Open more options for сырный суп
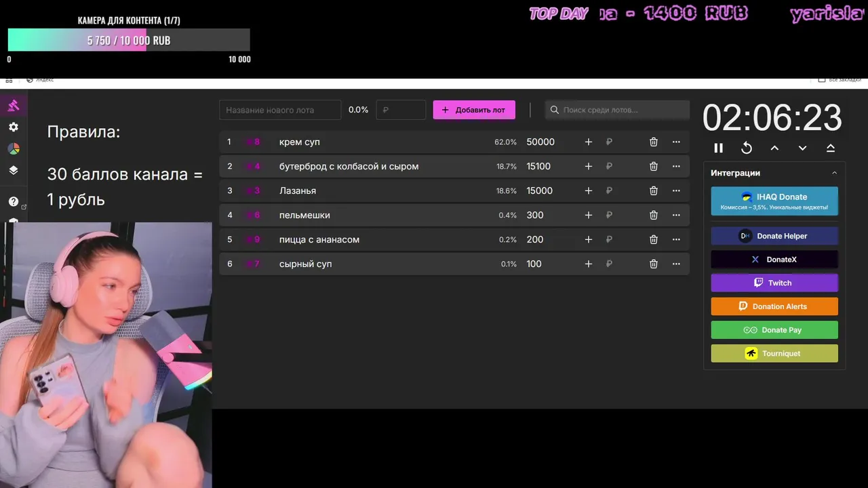The height and width of the screenshot is (488, 868). tap(676, 264)
